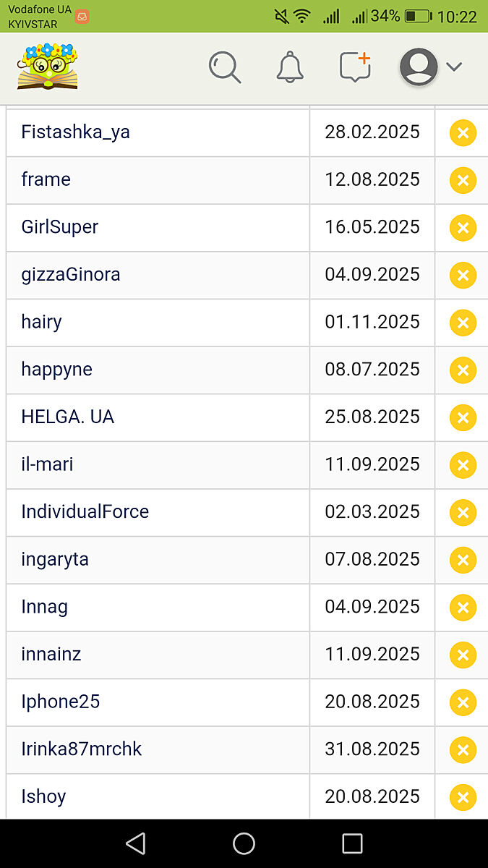Image resolution: width=488 pixels, height=868 pixels.
Task: Remove Fistashka_ya from the list
Action: click(x=463, y=133)
